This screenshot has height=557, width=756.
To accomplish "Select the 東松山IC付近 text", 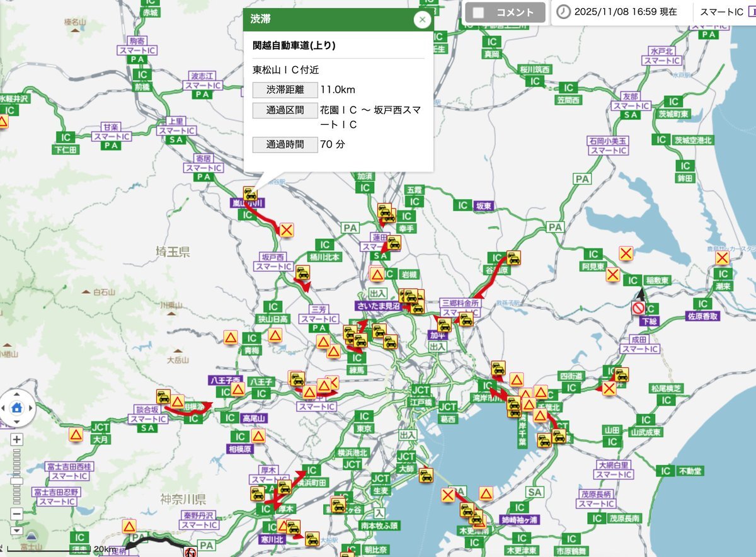I will pos(285,69).
